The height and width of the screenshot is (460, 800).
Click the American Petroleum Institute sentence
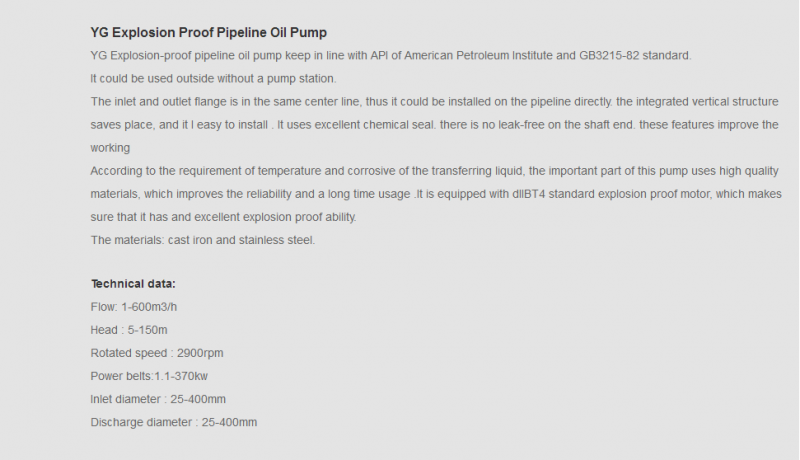tap(391, 56)
